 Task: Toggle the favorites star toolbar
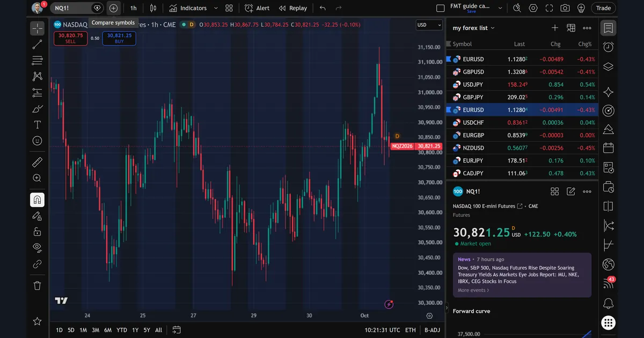click(37, 321)
